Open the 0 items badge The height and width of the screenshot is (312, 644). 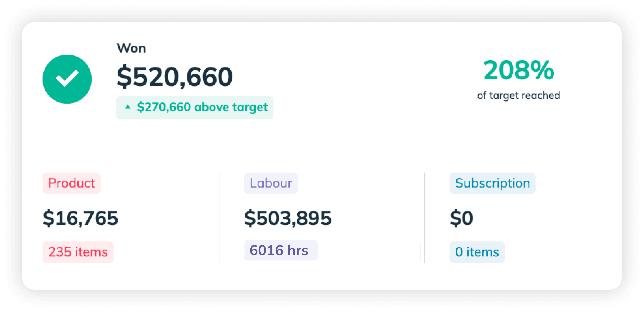pyautogui.click(x=477, y=252)
